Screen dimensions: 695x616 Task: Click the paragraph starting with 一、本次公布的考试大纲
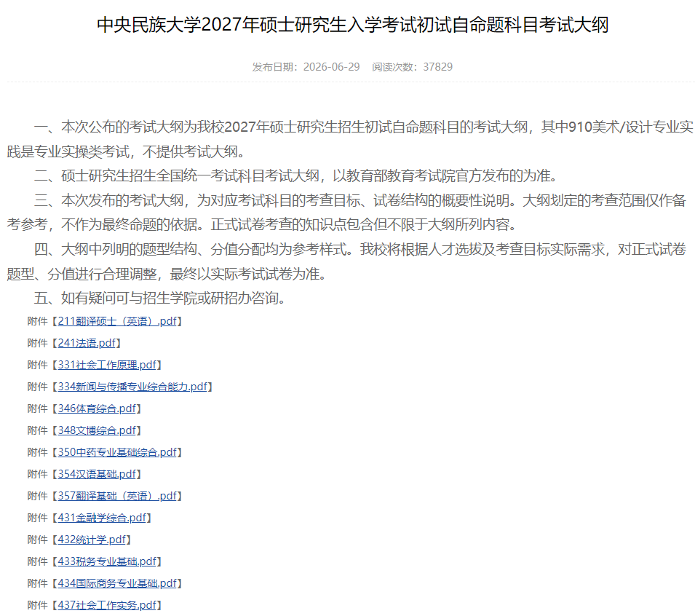(x=350, y=139)
